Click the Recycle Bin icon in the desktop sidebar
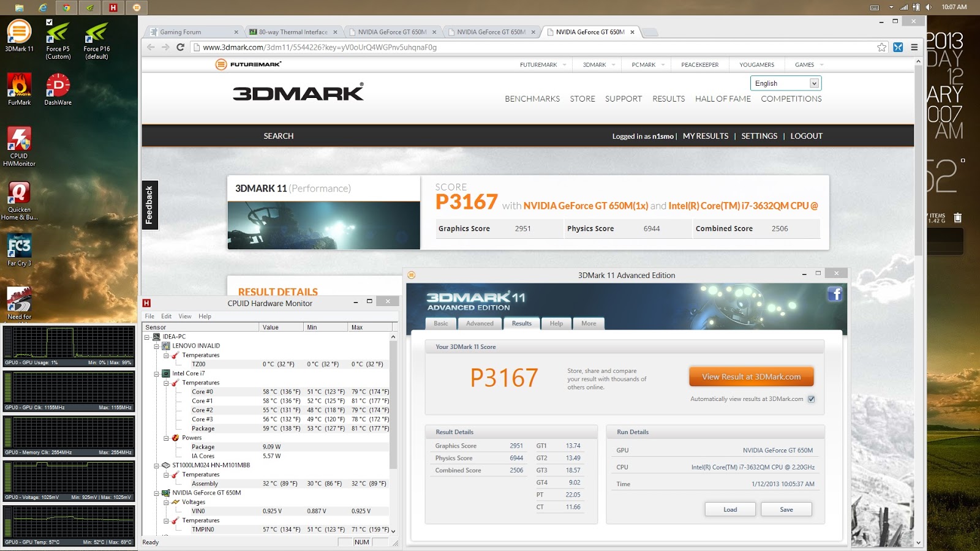 pos(958,217)
